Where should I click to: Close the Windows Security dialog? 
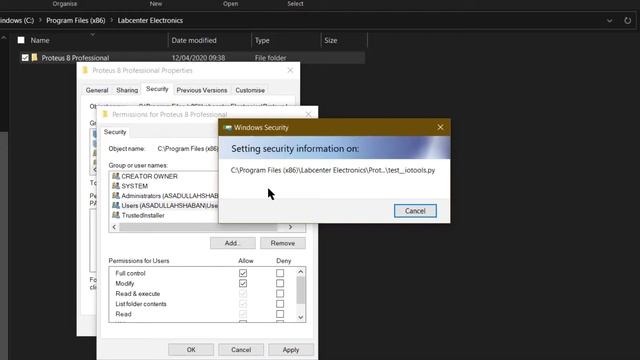click(x=440, y=127)
